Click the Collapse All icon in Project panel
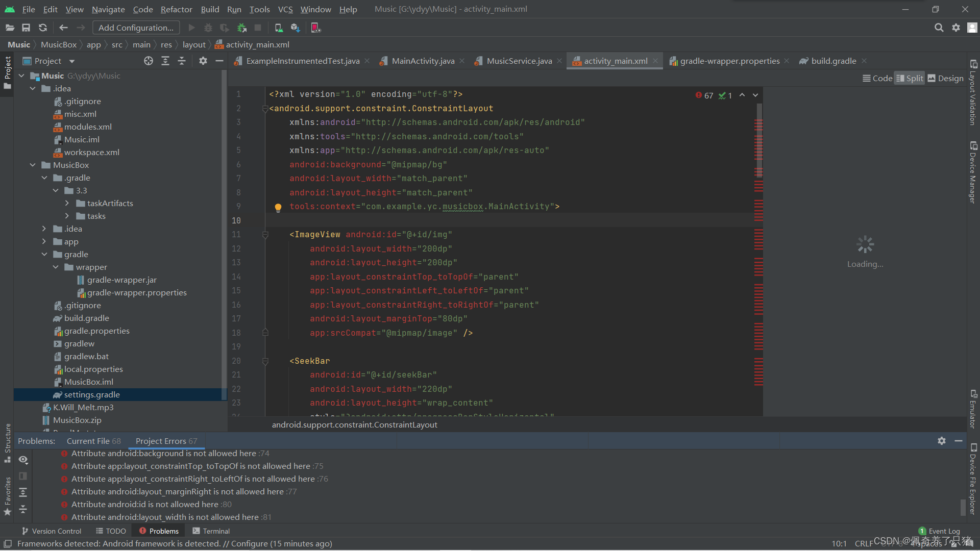Viewport: 980px width, 551px height. tap(182, 61)
